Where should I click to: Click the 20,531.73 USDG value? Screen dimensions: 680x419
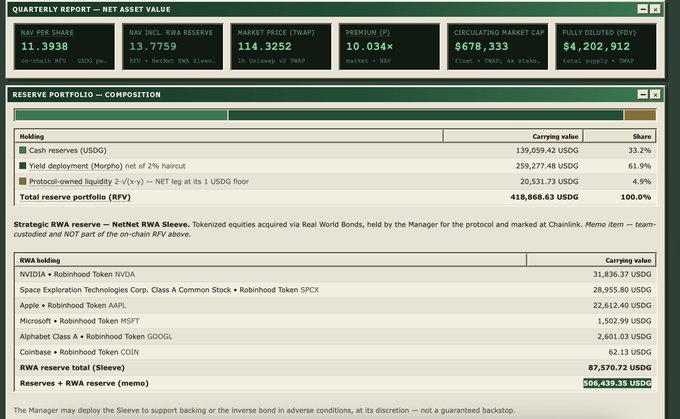[x=549, y=182]
